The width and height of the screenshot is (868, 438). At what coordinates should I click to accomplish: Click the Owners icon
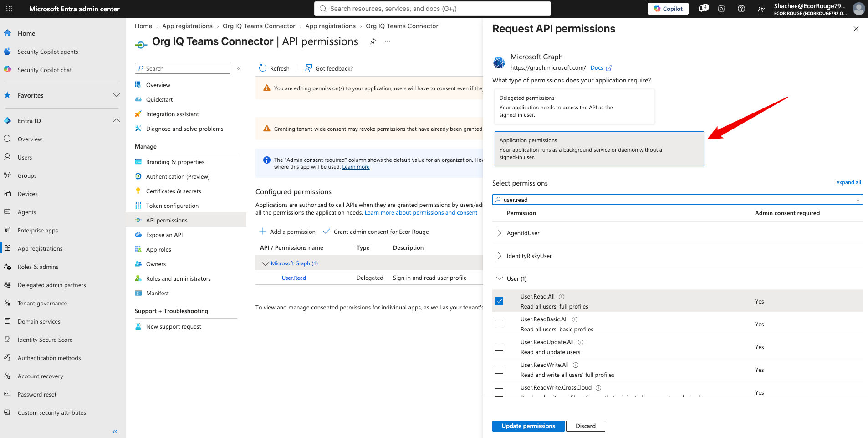(x=138, y=263)
